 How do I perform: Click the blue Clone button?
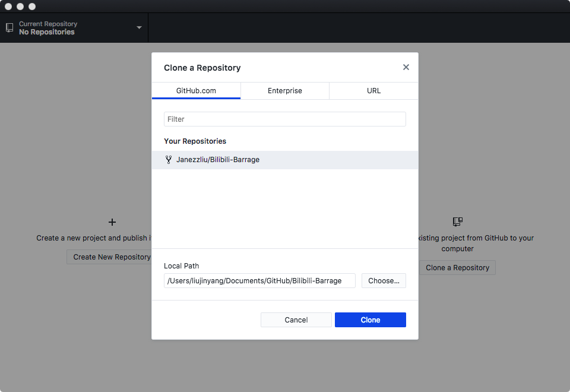point(370,320)
